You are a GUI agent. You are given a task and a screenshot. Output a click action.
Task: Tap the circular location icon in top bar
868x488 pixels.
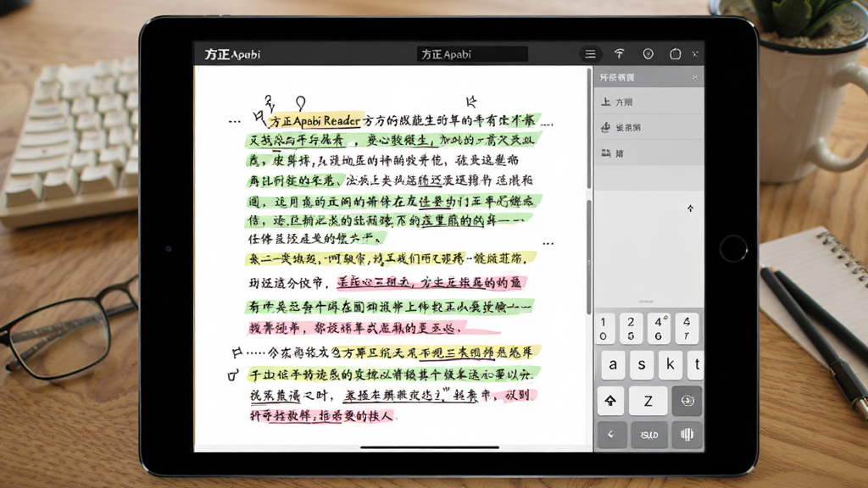648,53
